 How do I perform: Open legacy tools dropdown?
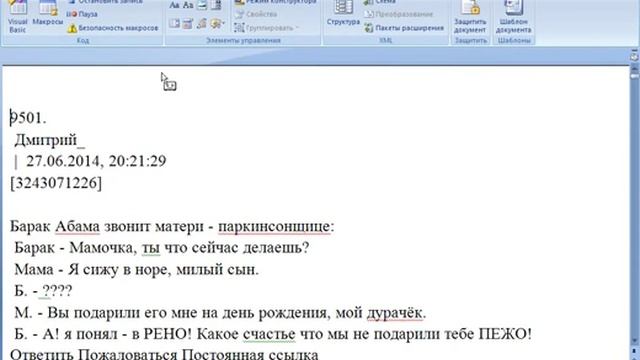tap(218, 23)
